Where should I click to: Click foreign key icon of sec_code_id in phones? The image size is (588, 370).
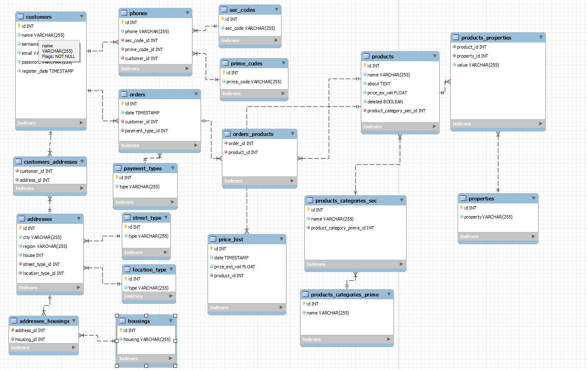click(122, 40)
